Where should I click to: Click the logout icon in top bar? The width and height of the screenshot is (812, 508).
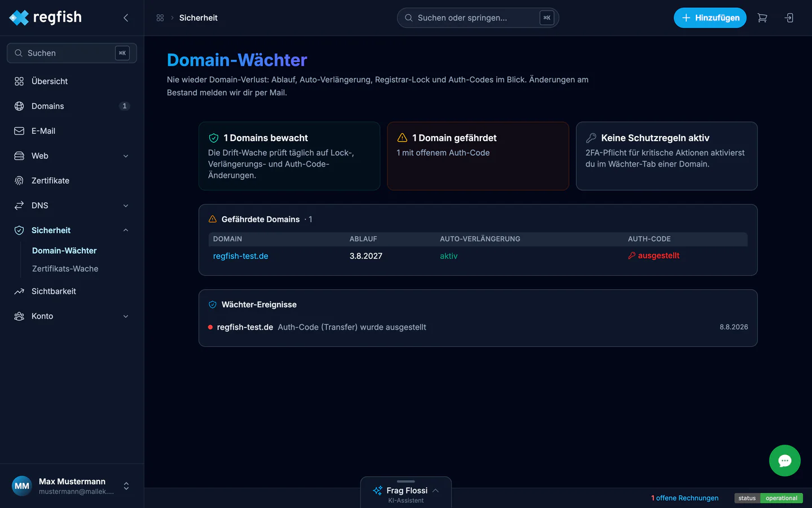789,18
